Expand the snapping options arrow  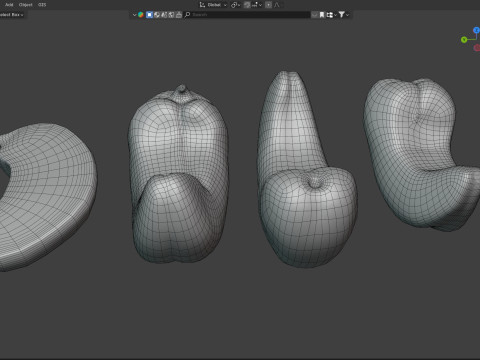tap(261, 5)
